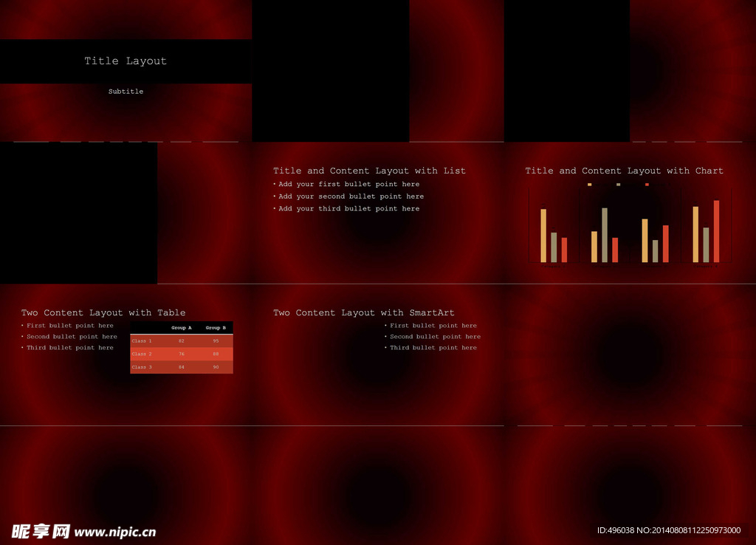This screenshot has height=545, width=756.
Task: Select the "Group A" table header cell
Action: click(x=181, y=328)
